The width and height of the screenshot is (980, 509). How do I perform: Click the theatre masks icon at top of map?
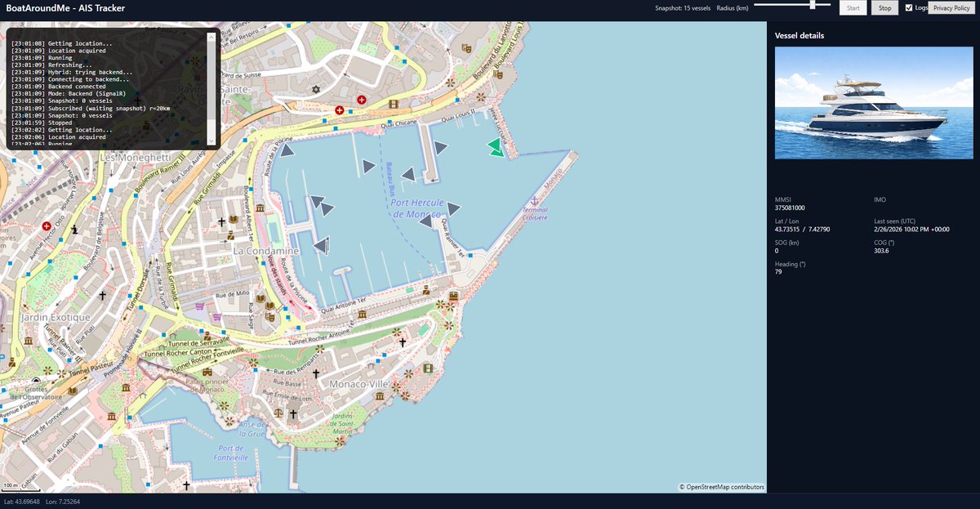pyautogui.click(x=467, y=48)
